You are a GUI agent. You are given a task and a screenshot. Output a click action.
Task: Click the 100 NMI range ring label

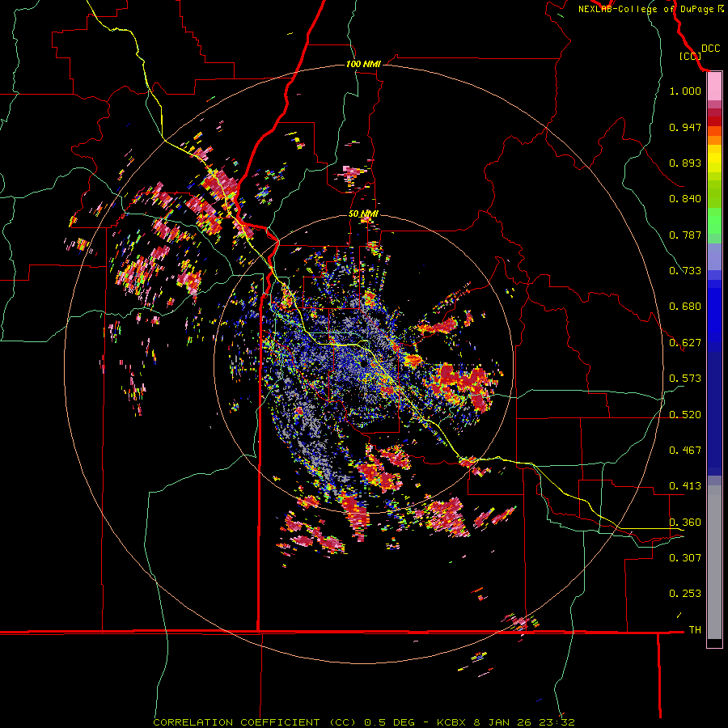click(363, 64)
